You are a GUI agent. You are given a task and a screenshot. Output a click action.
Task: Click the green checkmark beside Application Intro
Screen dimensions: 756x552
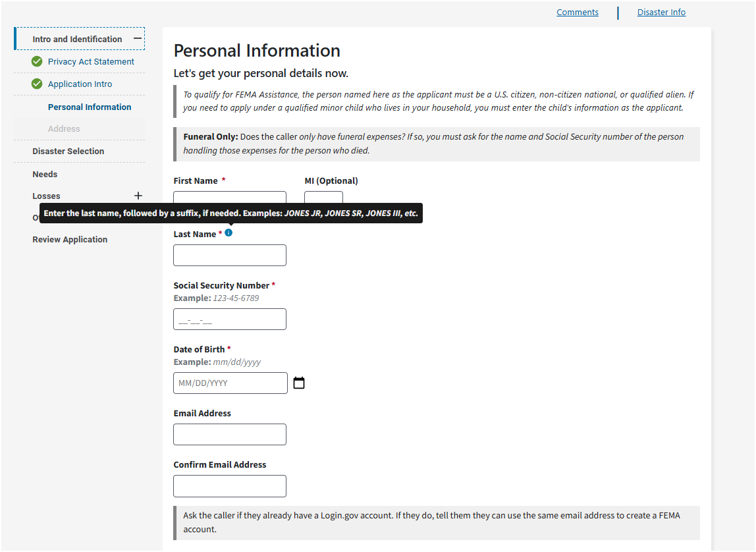click(x=37, y=84)
